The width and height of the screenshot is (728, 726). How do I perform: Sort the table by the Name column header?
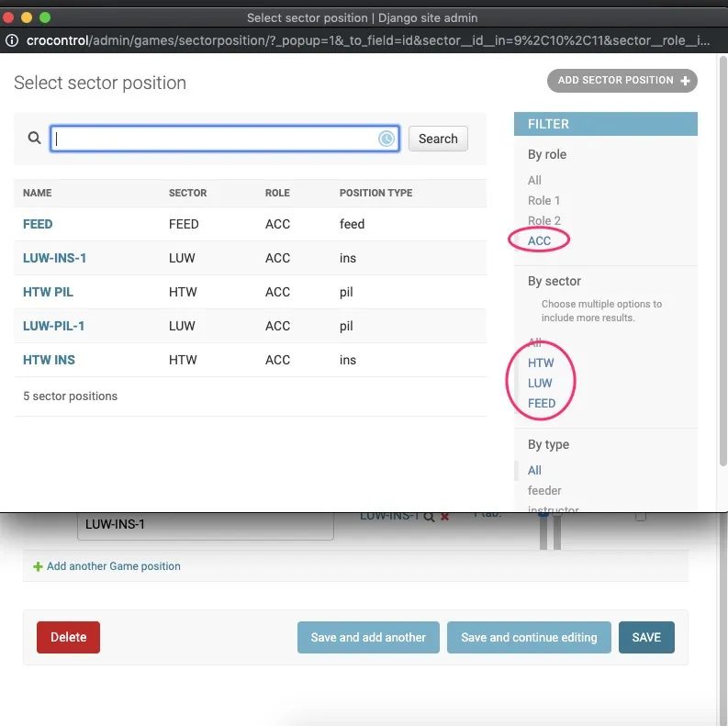click(38, 193)
